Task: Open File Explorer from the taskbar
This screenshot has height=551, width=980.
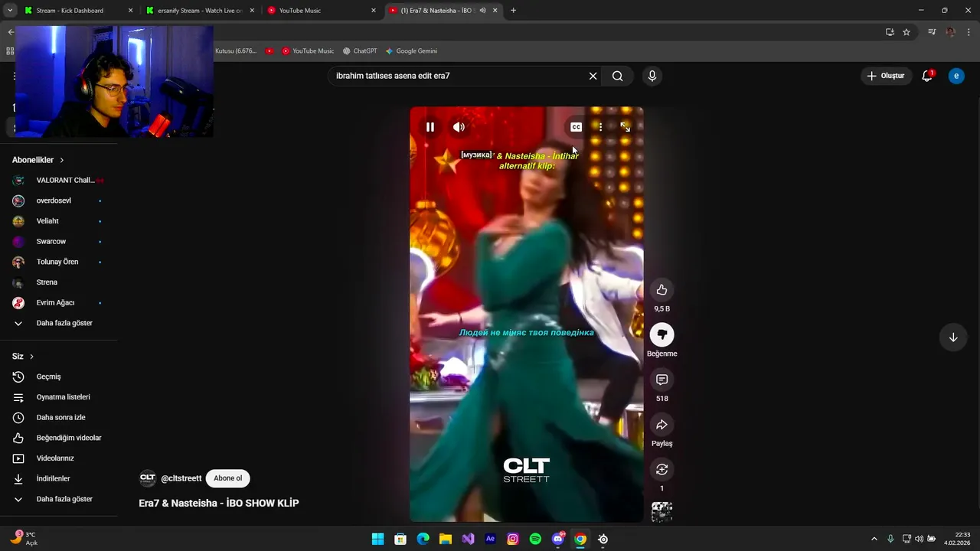Action: [445, 539]
